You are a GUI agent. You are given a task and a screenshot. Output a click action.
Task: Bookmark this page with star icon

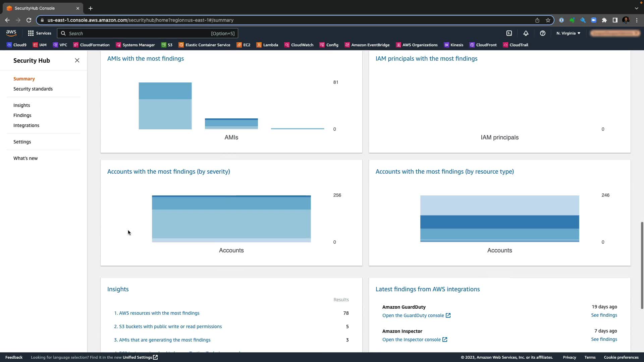pos(548,20)
